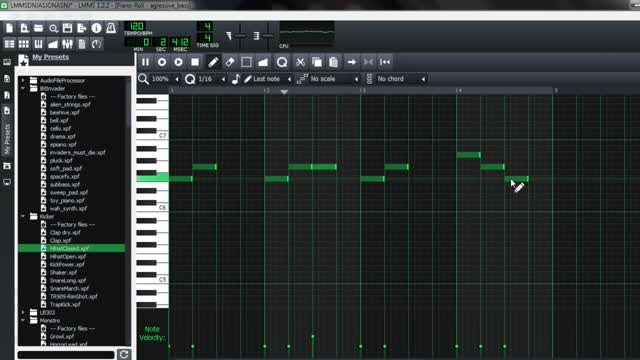Click the timeline playhead position marker
640x360 pixels.
(284, 92)
